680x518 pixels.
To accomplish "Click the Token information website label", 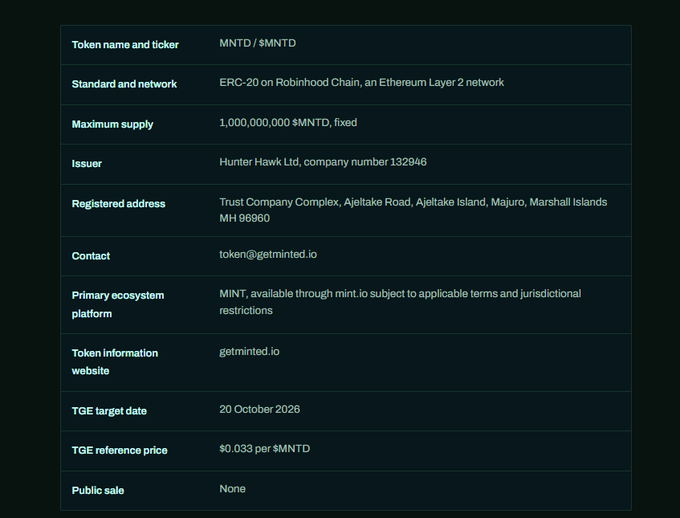I will tap(115, 362).
